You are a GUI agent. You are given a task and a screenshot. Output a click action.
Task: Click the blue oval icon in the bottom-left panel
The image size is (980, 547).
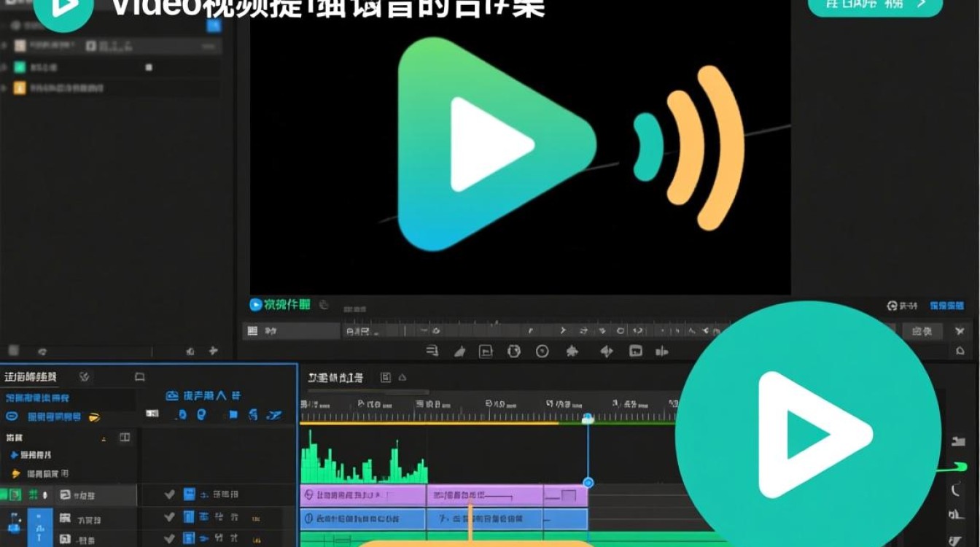tap(12, 417)
